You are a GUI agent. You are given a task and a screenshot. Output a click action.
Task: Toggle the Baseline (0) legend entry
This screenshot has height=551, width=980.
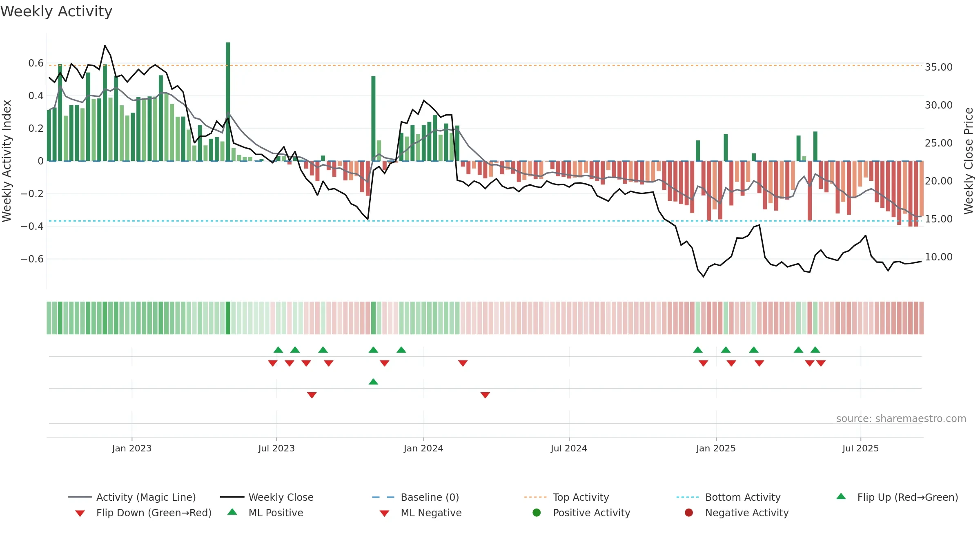coord(416,497)
